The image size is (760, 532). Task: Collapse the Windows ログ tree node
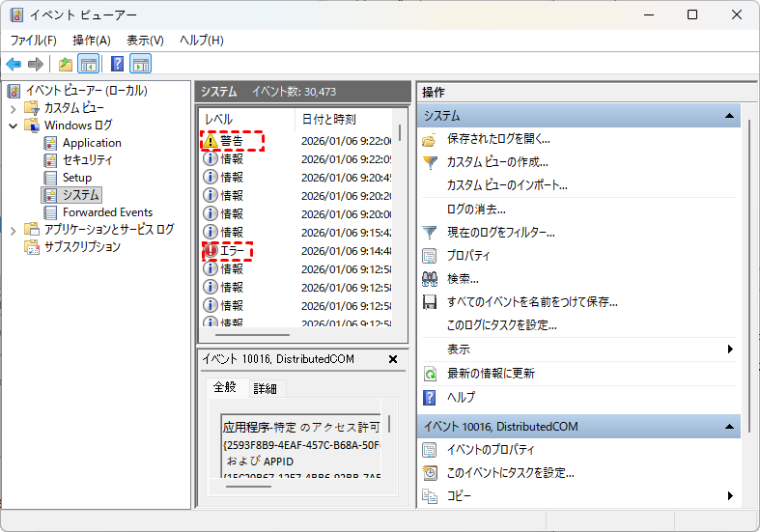(13, 126)
